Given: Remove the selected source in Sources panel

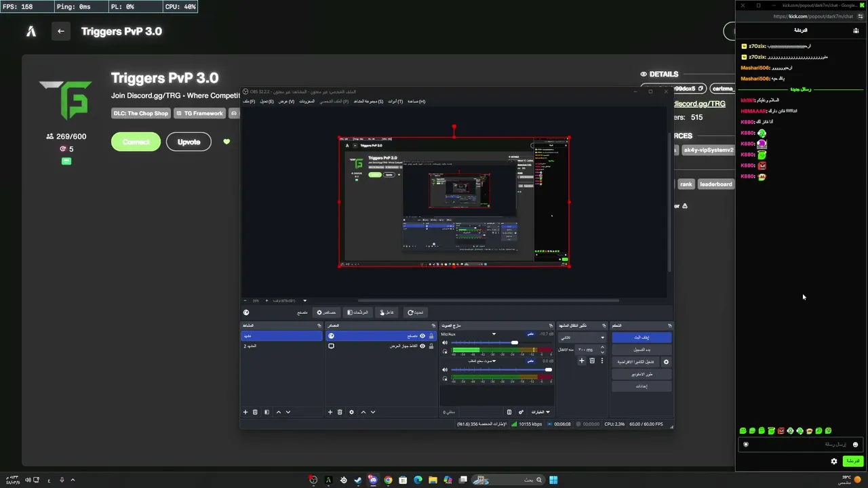Looking at the screenshot, I should point(340,412).
